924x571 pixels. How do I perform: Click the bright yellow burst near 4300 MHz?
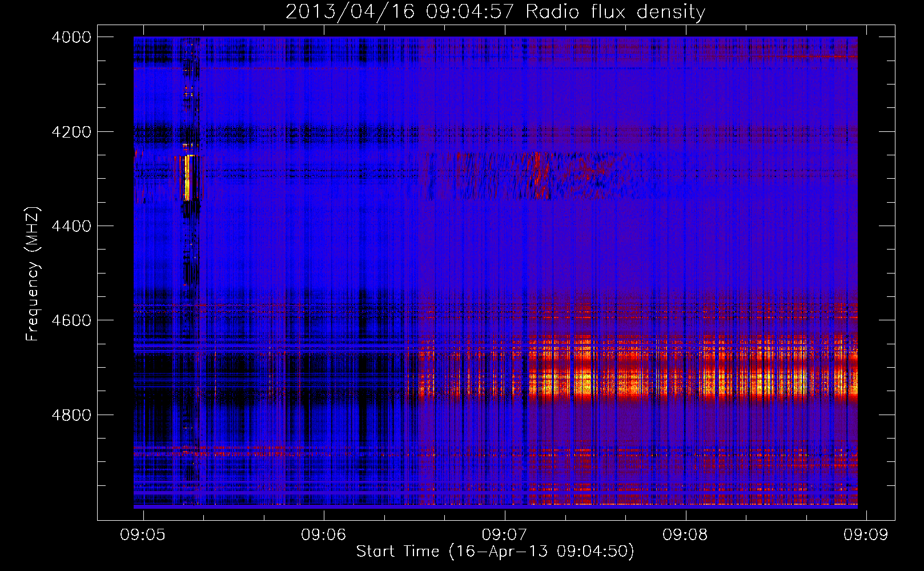click(x=187, y=178)
